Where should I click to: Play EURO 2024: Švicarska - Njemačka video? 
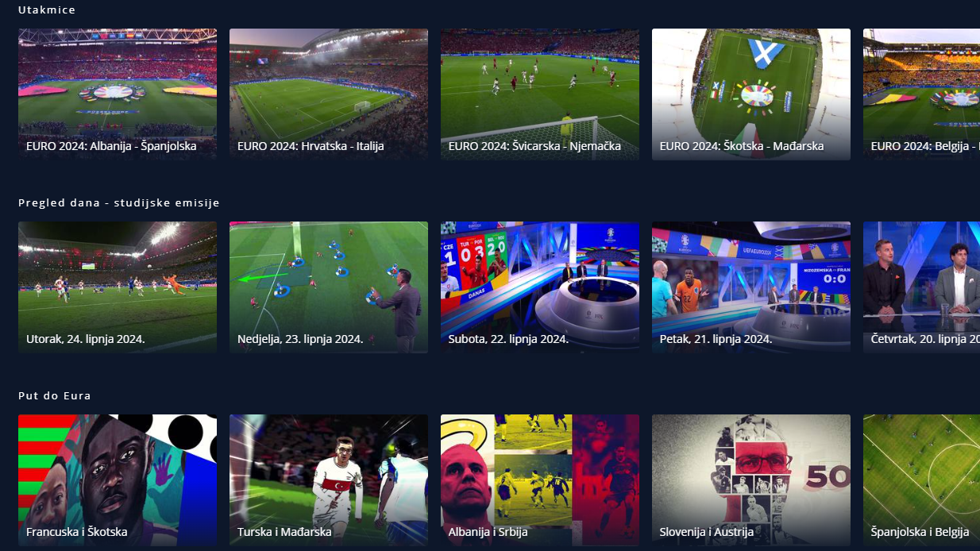click(540, 94)
